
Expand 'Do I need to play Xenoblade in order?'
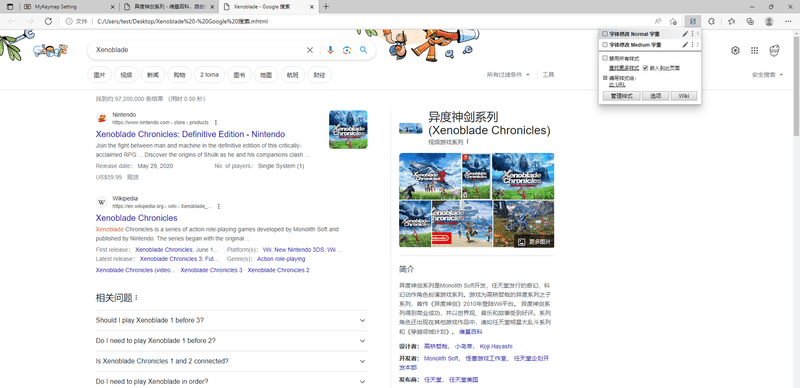coord(231,381)
